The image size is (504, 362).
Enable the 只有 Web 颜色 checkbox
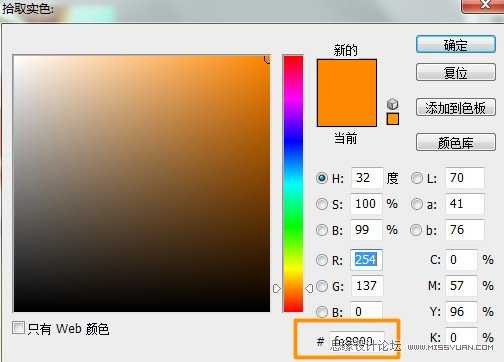[x=18, y=327]
